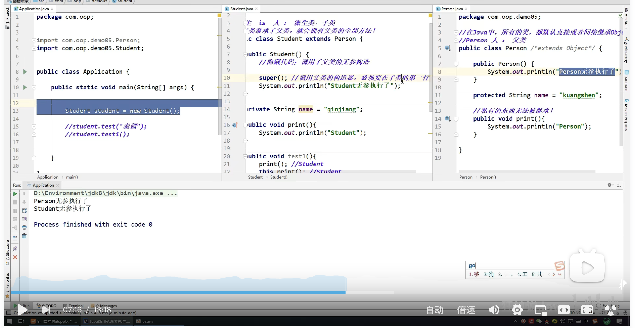
Task: Open Run panel settings gear
Action: pos(610,185)
